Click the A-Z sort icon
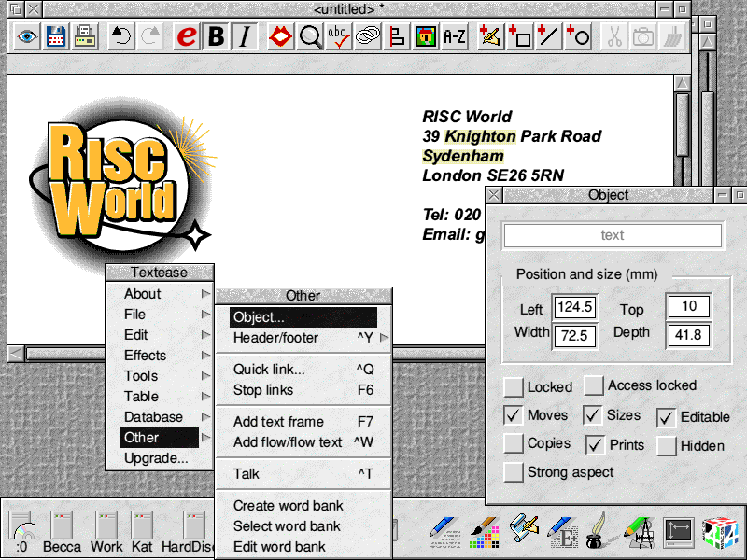747x560 pixels. tap(455, 37)
